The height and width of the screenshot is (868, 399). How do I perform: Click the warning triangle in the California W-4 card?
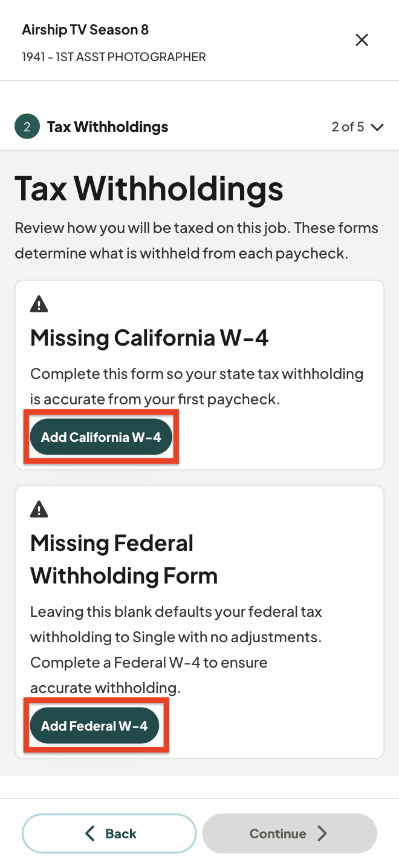pos(39,304)
